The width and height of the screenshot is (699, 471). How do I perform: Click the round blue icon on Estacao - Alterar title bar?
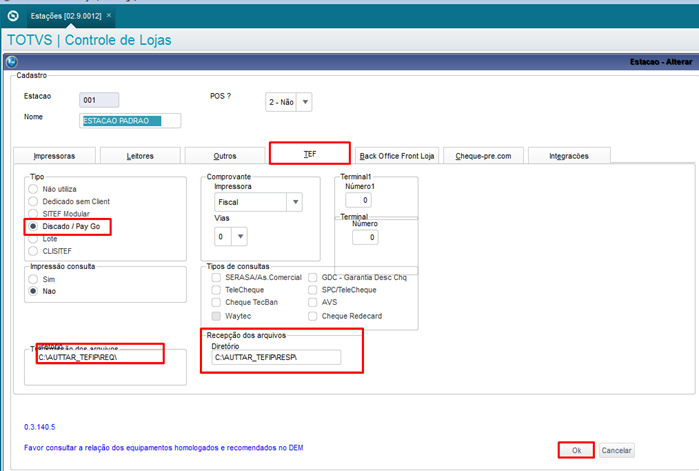[x=12, y=61]
